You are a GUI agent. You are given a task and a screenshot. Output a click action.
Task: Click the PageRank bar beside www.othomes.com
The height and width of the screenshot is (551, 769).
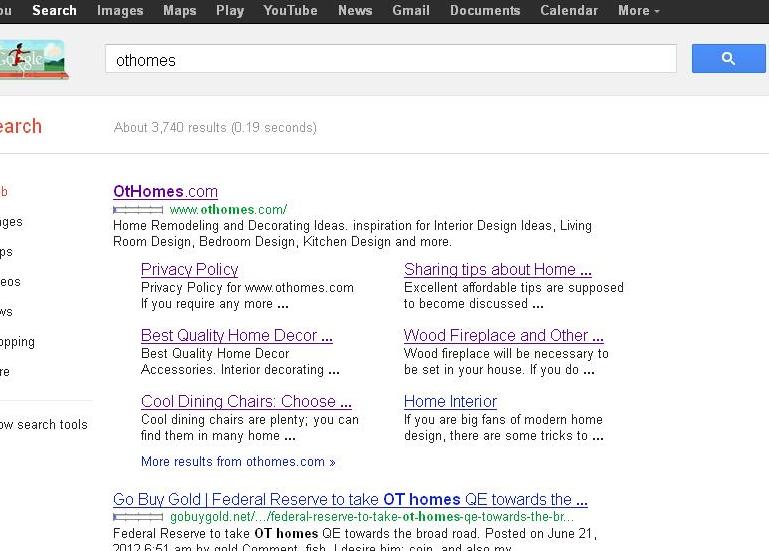pyautogui.click(x=138, y=210)
